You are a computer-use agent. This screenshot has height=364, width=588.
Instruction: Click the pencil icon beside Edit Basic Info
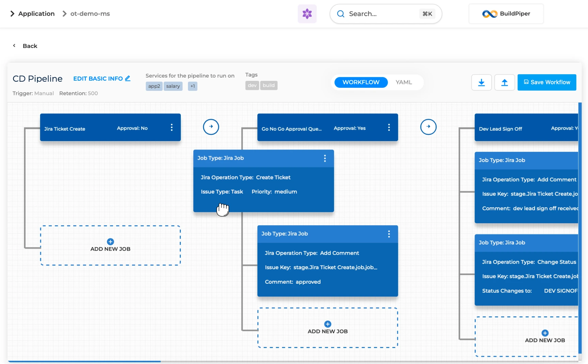tap(128, 78)
